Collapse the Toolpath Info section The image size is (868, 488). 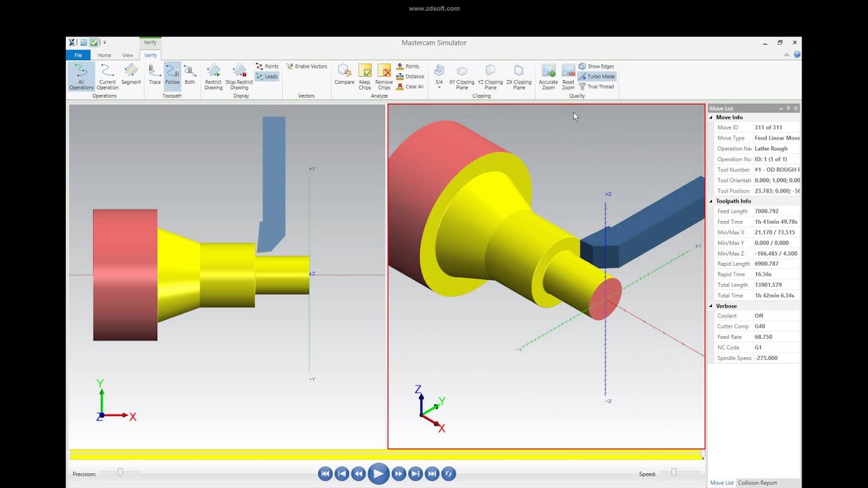[711, 201]
